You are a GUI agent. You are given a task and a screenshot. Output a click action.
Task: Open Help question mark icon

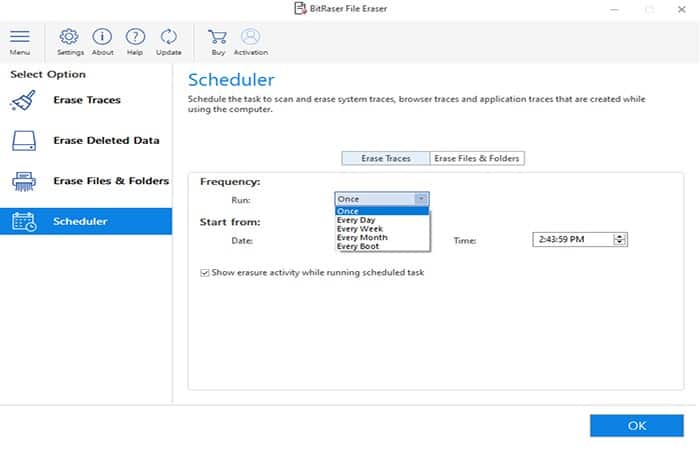[135, 37]
